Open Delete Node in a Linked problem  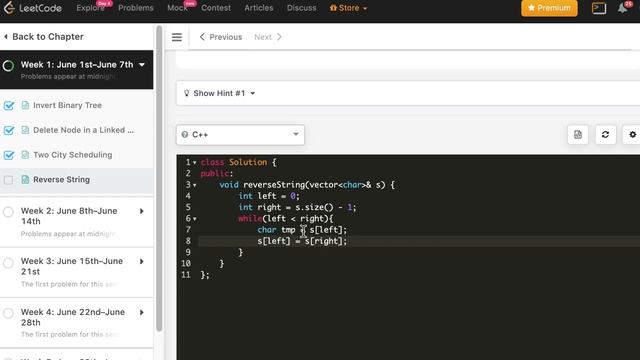click(84, 130)
